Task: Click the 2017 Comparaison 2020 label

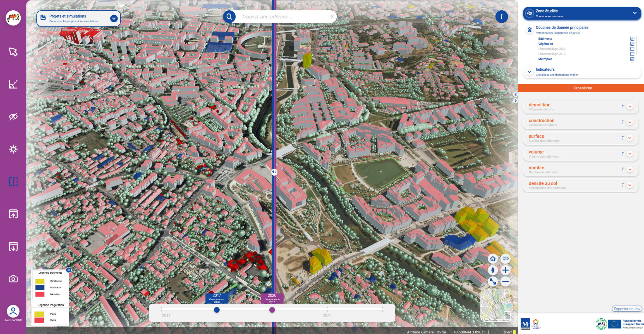Action: [217, 298]
